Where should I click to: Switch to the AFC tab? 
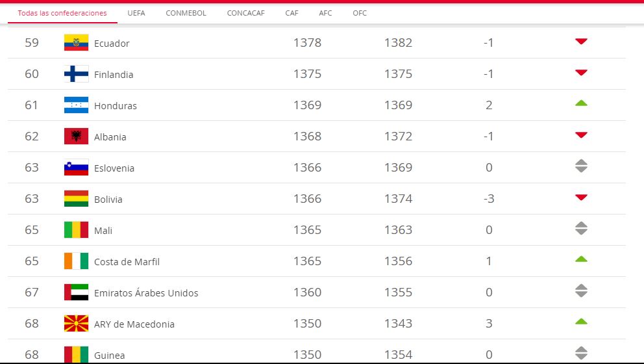(325, 13)
